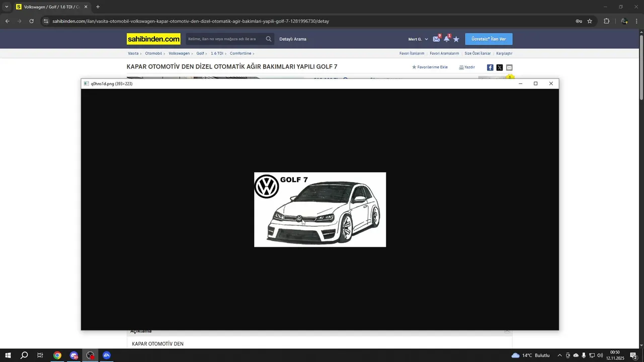This screenshot has height=362, width=644.
Task: Click Vasıta breadcrumb
Action: tap(133, 53)
